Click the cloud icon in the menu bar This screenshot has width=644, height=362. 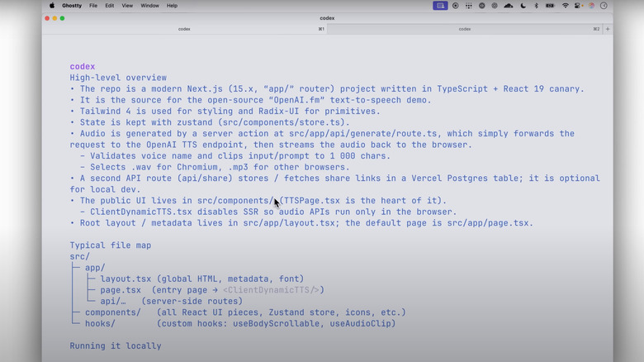(x=509, y=6)
